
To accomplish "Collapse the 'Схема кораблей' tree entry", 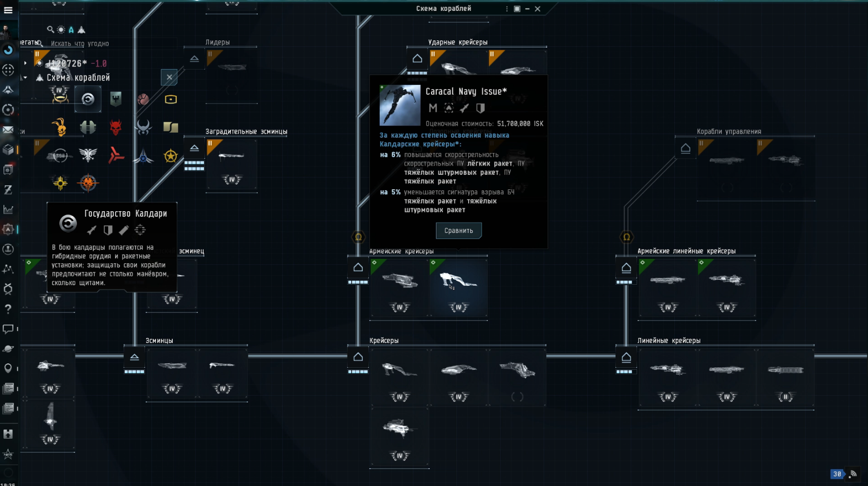I will (25, 78).
